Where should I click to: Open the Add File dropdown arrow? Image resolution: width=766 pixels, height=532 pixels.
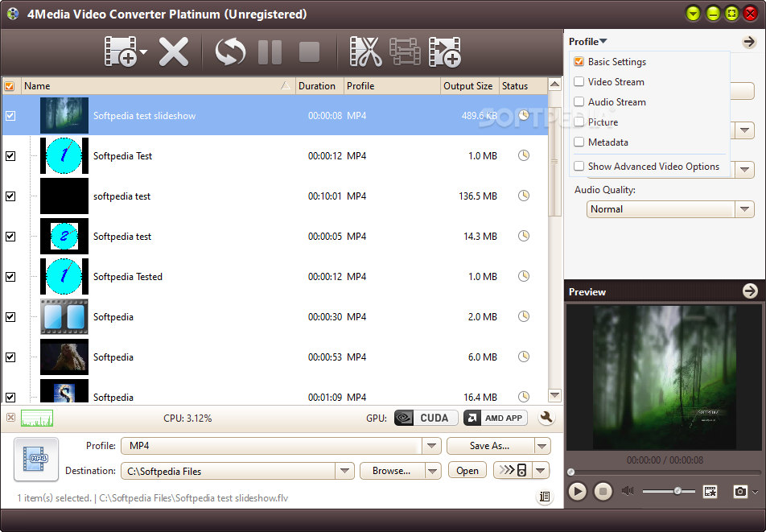(143, 52)
